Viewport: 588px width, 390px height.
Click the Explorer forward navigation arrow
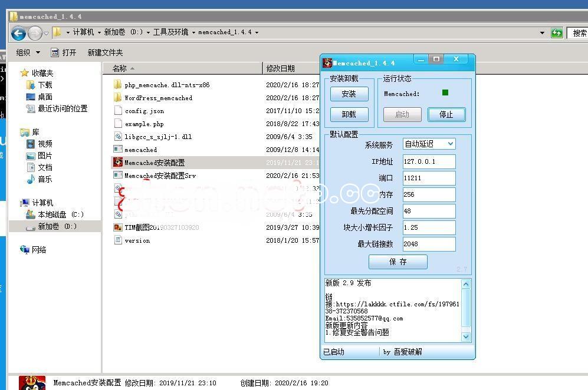(x=35, y=34)
